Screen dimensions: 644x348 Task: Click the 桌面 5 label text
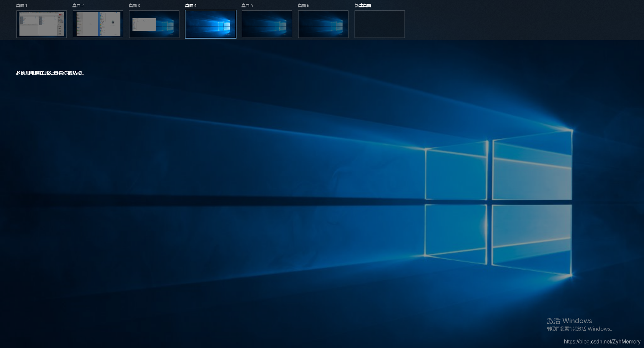247,6
